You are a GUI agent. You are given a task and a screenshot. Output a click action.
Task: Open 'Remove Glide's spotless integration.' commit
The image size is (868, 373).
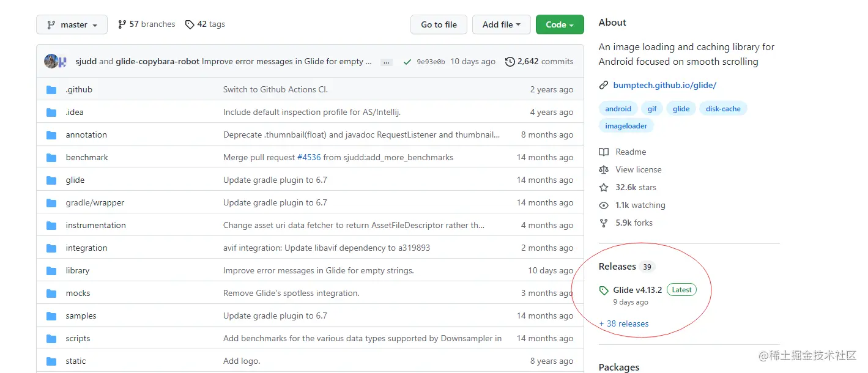[291, 293]
